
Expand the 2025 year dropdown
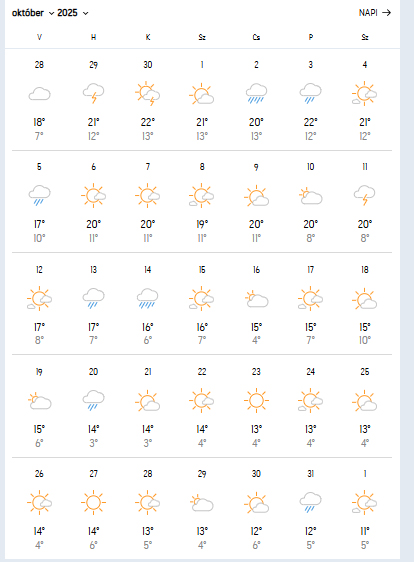coord(72,13)
